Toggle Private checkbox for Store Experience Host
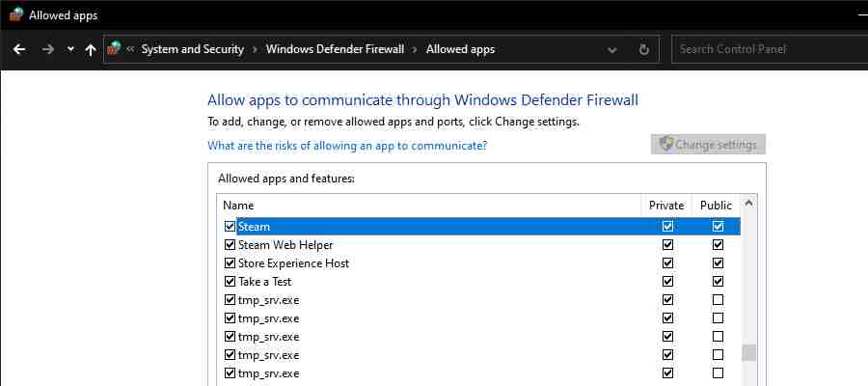The width and height of the screenshot is (868, 386). 667,263
